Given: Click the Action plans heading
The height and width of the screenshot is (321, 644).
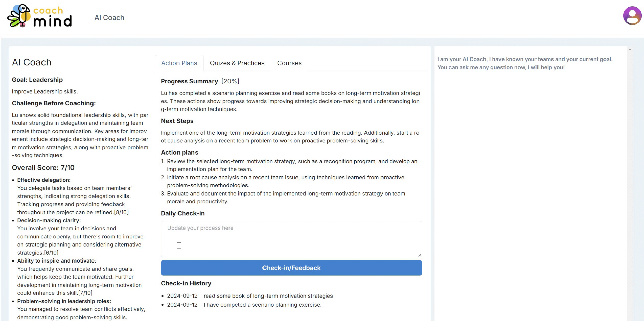Looking at the screenshot, I should tap(180, 153).
